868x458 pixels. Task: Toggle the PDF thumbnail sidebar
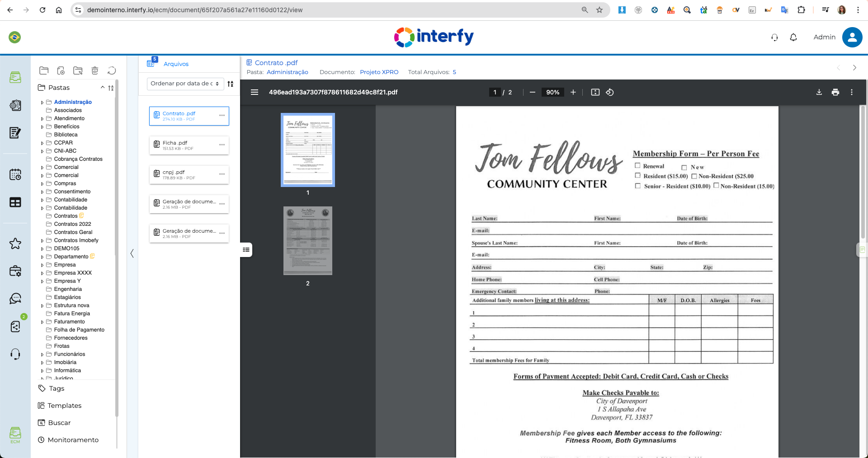pos(255,92)
